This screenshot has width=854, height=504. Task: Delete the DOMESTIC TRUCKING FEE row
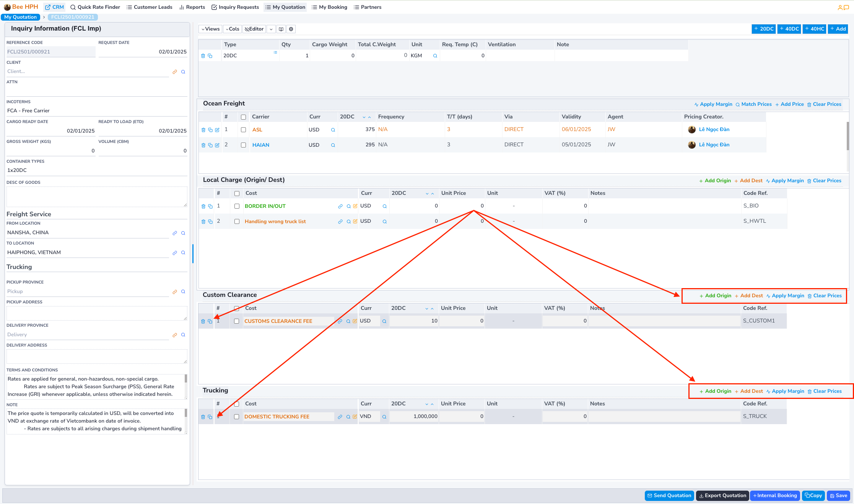tap(203, 417)
